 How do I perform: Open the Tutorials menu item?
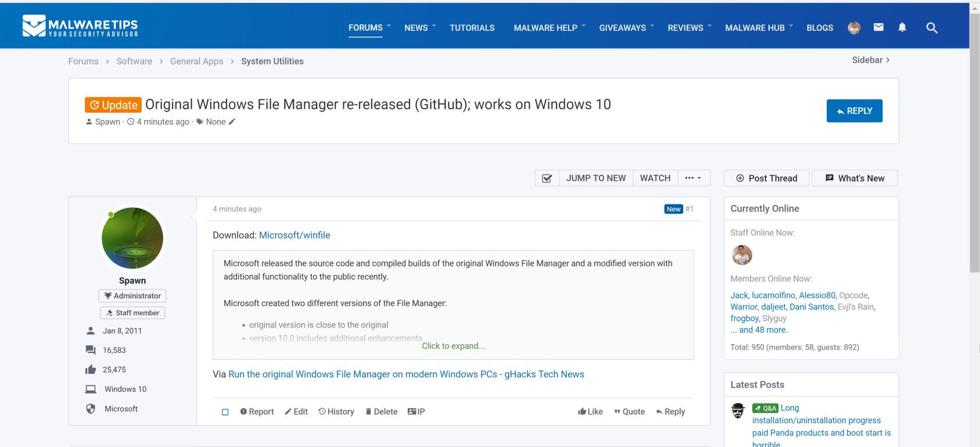coord(472,28)
